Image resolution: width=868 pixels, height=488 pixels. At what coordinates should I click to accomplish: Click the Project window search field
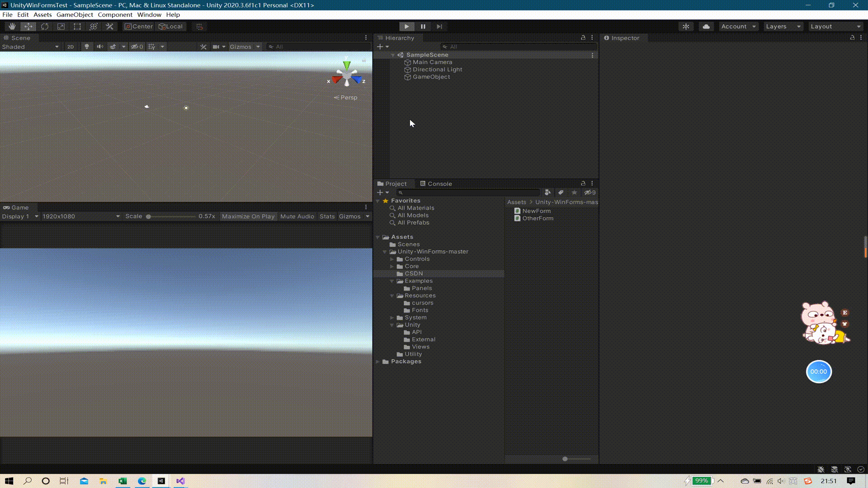(x=470, y=192)
